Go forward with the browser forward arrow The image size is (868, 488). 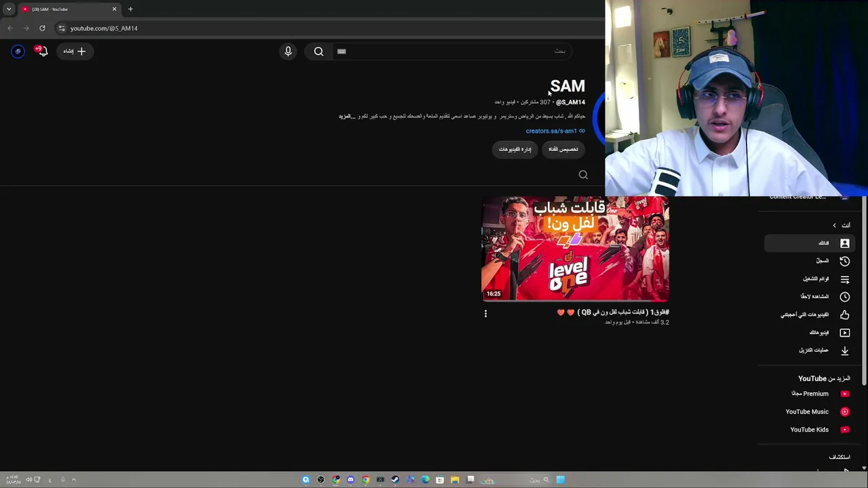(x=26, y=28)
